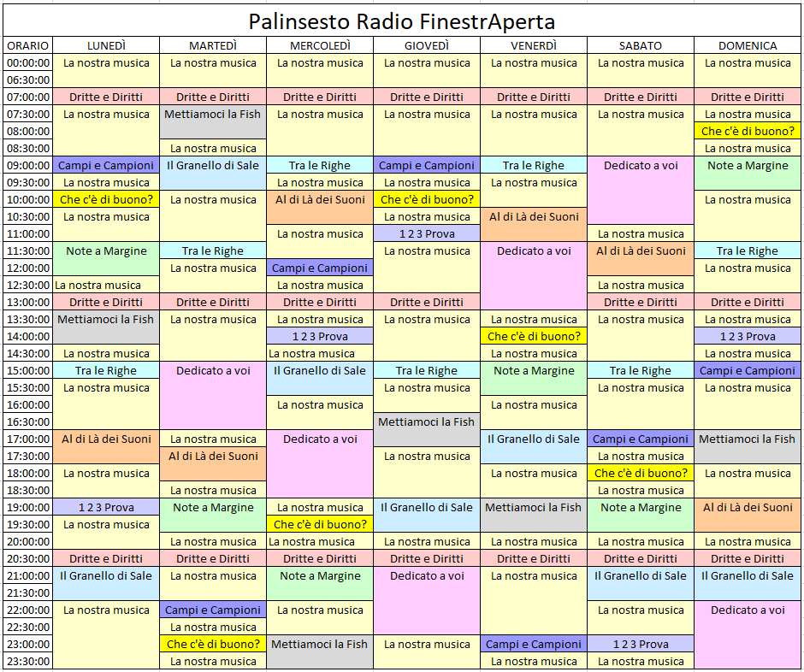Select Wednesday's 09:00 Tra le Righe cell
The width and height of the screenshot is (804, 672).
(x=320, y=166)
